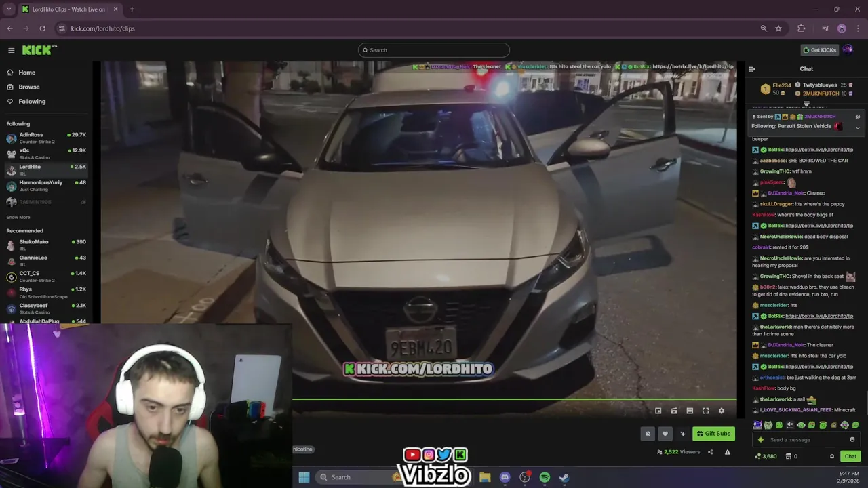The height and width of the screenshot is (488, 868).
Task: Click first botrix.live tip link
Action: coord(819,150)
